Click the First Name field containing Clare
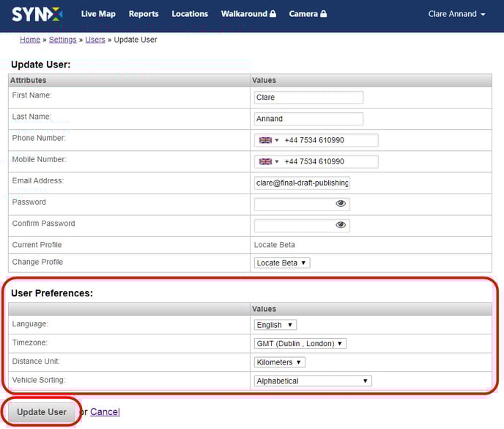This screenshot has height=429, width=504. tap(308, 98)
